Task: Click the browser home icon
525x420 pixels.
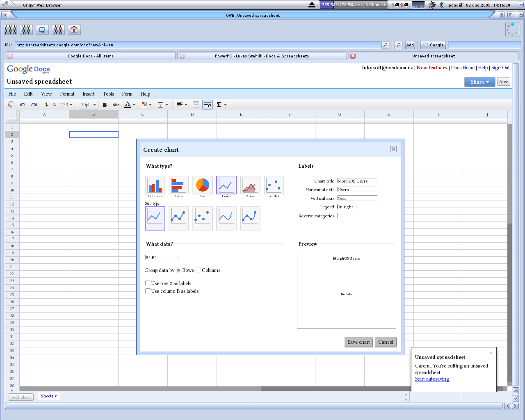Action: (x=74, y=30)
